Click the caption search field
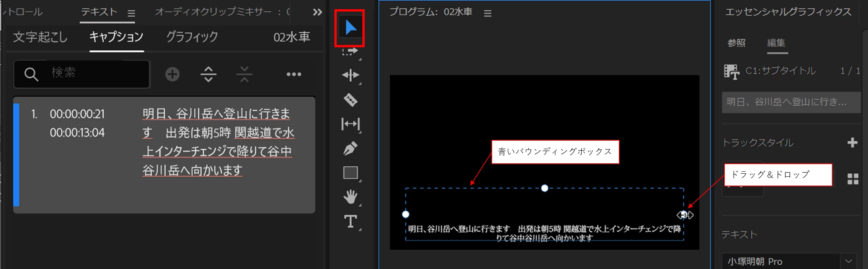The width and height of the screenshot is (868, 269). tap(81, 74)
